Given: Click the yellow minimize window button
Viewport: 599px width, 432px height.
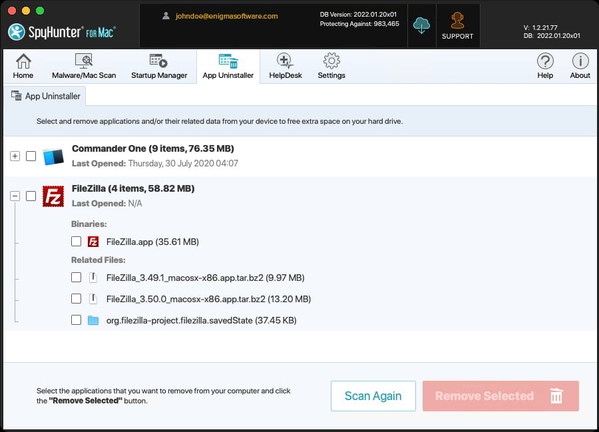Looking at the screenshot, I should tap(26, 10).
